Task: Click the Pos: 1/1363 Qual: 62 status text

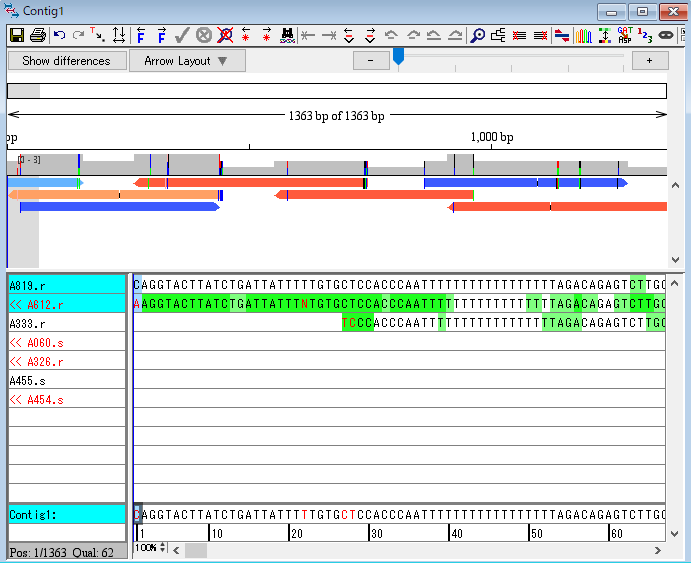Action: [x=62, y=552]
